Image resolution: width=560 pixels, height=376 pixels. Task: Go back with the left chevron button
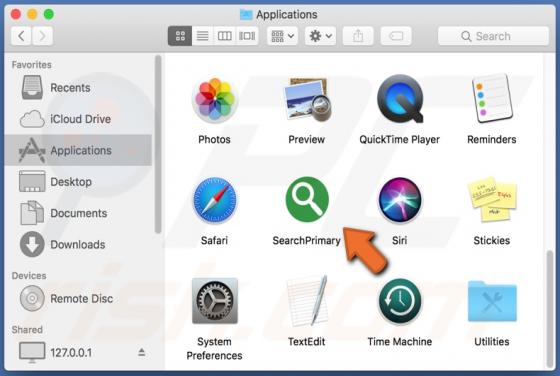click(21, 36)
